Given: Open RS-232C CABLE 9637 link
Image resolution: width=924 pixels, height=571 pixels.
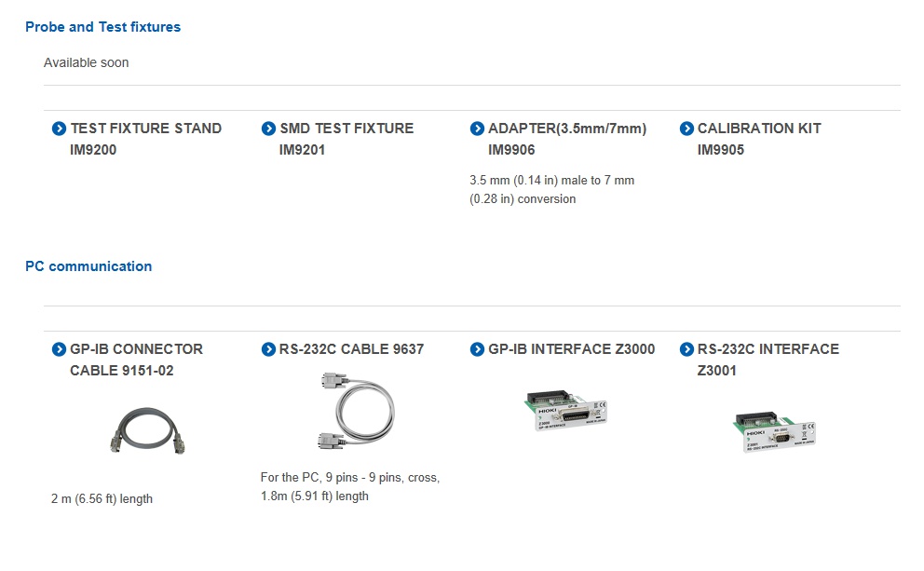Looking at the screenshot, I should tap(351, 349).
